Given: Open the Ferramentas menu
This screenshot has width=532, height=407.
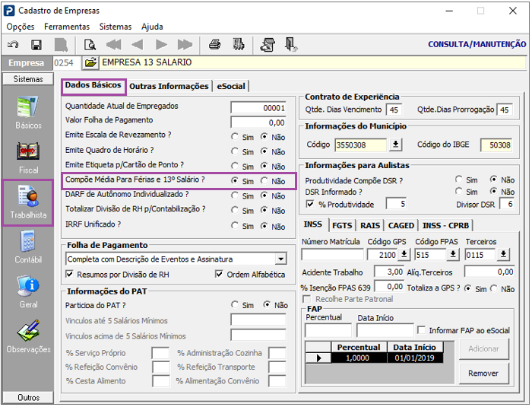Looking at the screenshot, I should pyautogui.click(x=67, y=27).
